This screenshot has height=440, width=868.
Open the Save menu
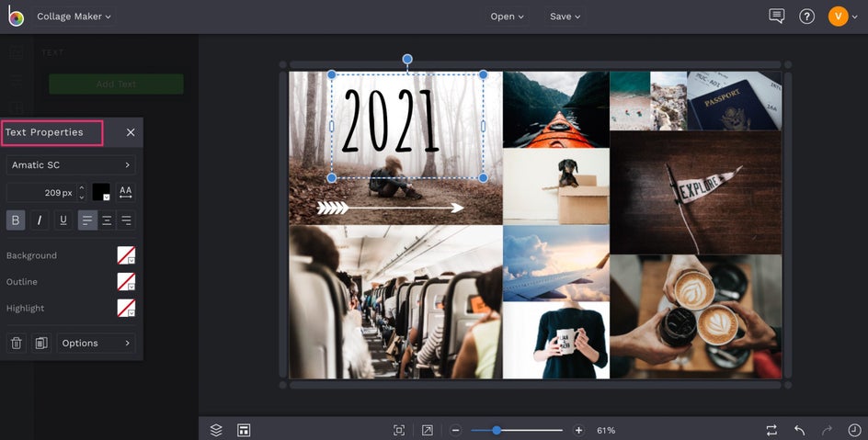[x=565, y=17]
